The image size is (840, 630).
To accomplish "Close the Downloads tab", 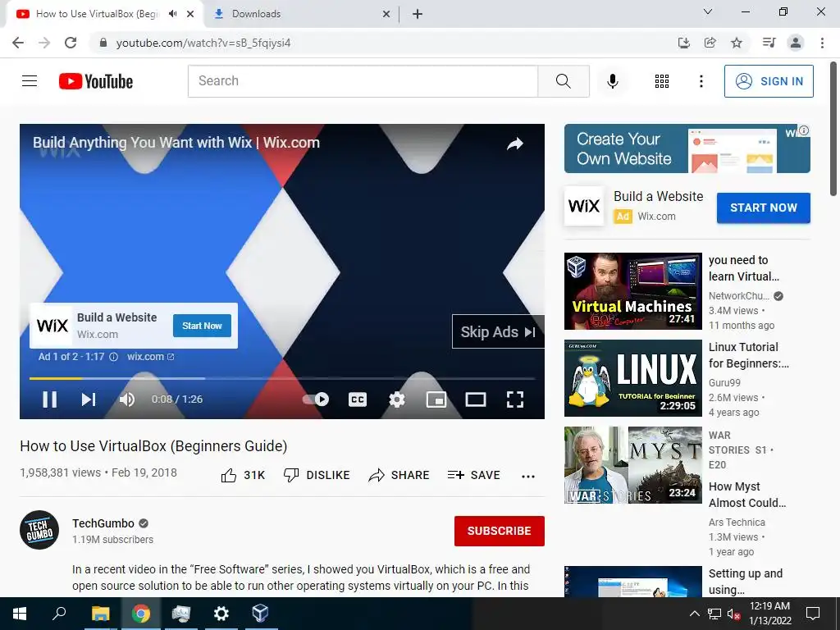I will point(386,15).
